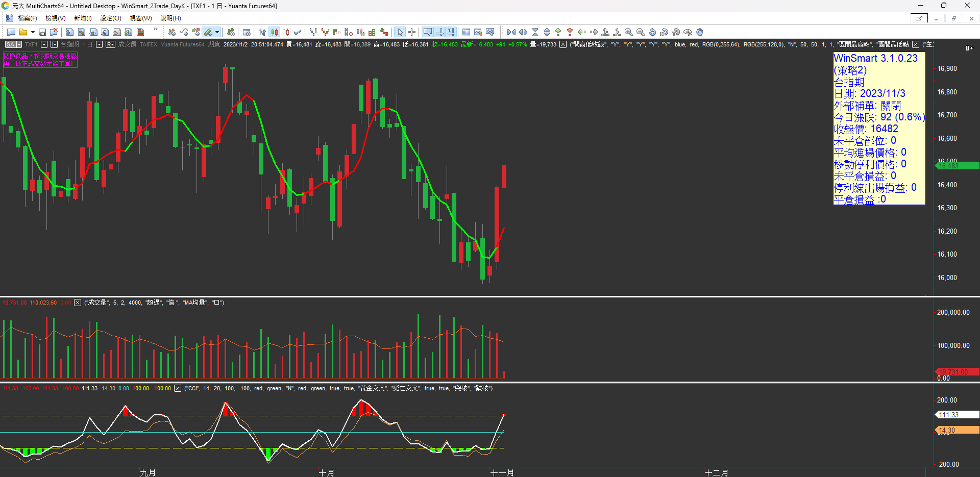Switch chart to hollow candlestick style
Screen dimensions: 980x477
286,32
